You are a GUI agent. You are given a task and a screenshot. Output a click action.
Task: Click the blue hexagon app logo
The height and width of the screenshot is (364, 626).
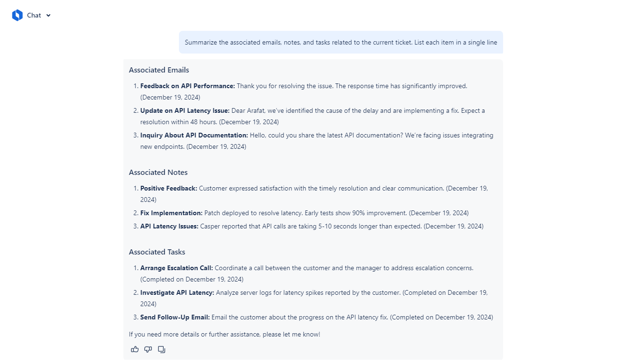(x=18, y=15)
